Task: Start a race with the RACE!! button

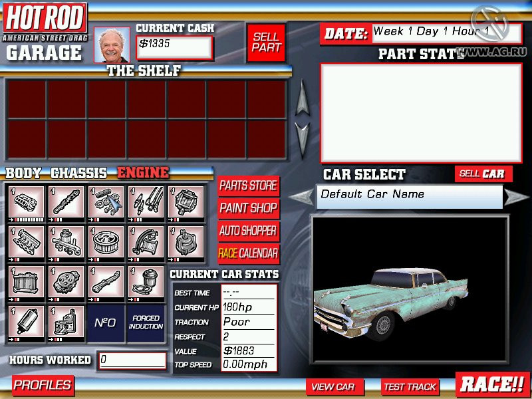Action: pyautogui.click(x=493, y=384)
